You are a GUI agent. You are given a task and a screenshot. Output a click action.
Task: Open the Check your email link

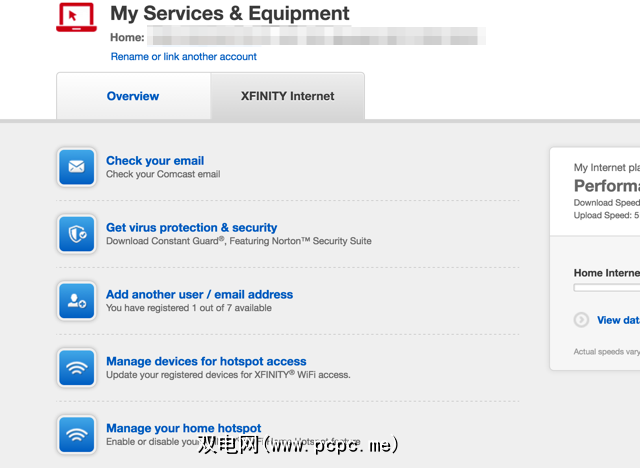pyautogui.click(x=155, y=160)
